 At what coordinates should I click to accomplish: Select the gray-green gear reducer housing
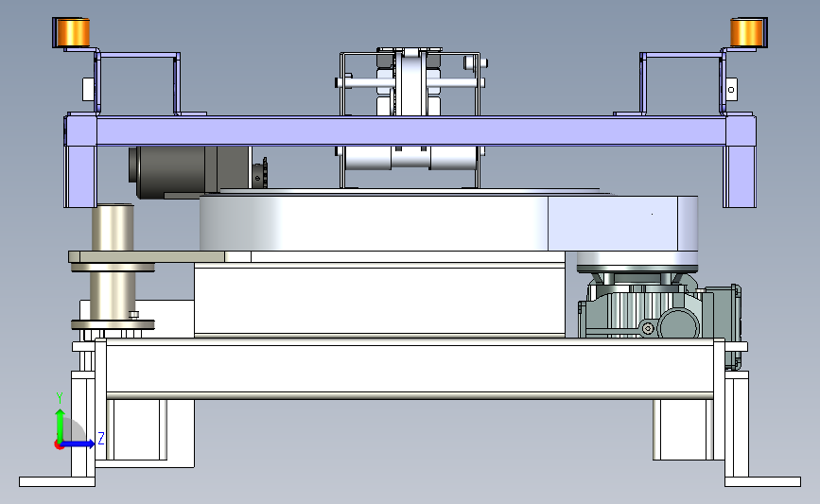[659, 311]
